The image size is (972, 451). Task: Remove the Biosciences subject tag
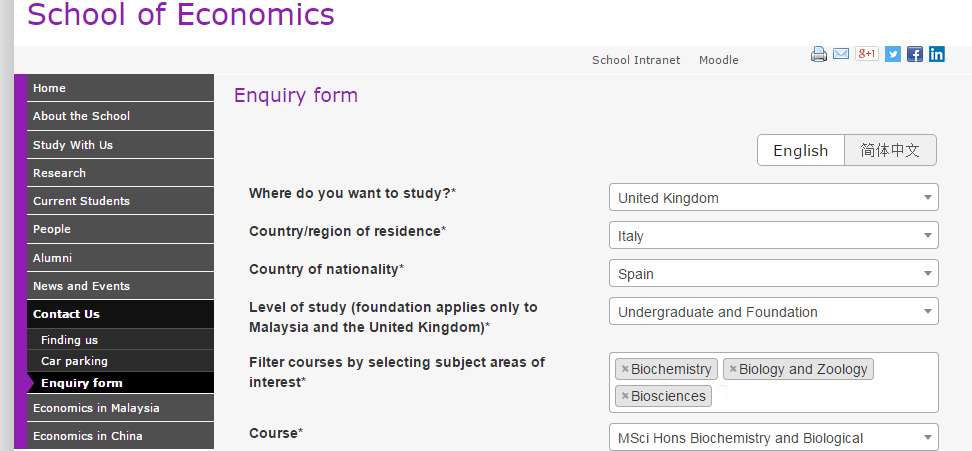tap(625, 396)
